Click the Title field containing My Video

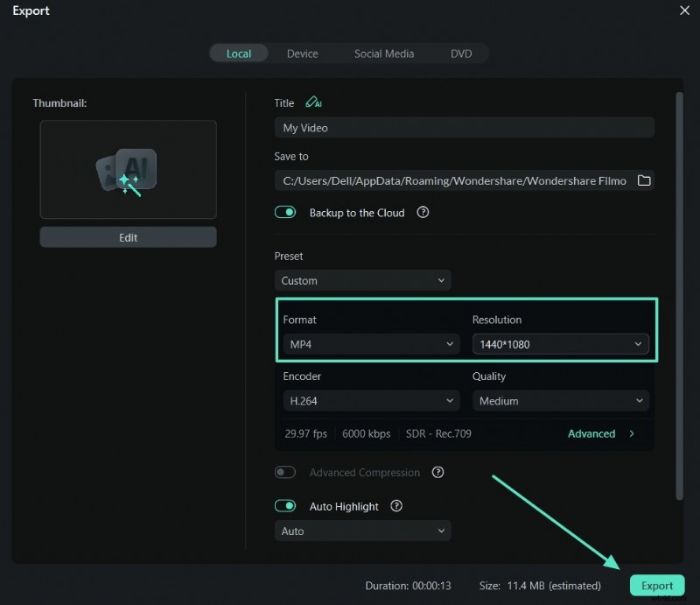pos(464,127)
